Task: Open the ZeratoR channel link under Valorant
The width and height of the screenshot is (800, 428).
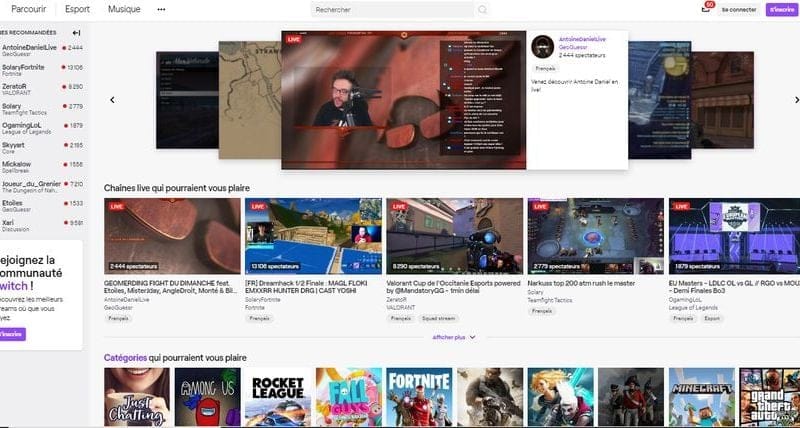Action: coord(396,300)
